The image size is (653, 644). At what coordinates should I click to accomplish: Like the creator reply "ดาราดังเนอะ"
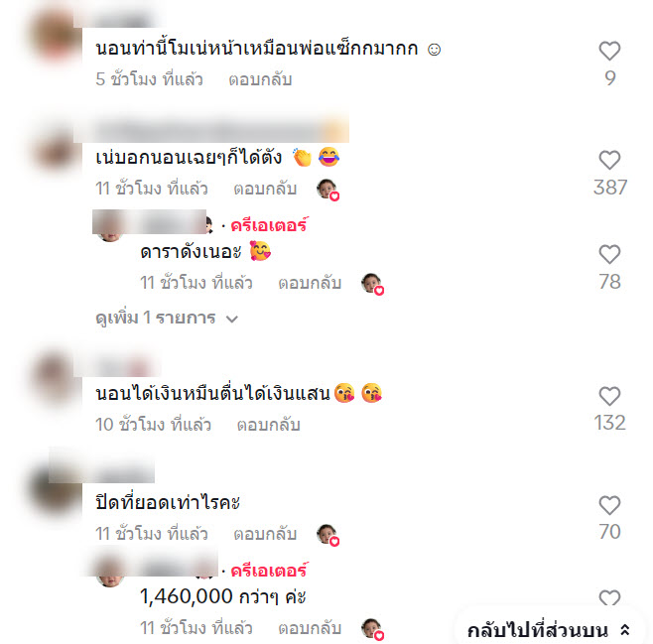[x=609, y=254]
